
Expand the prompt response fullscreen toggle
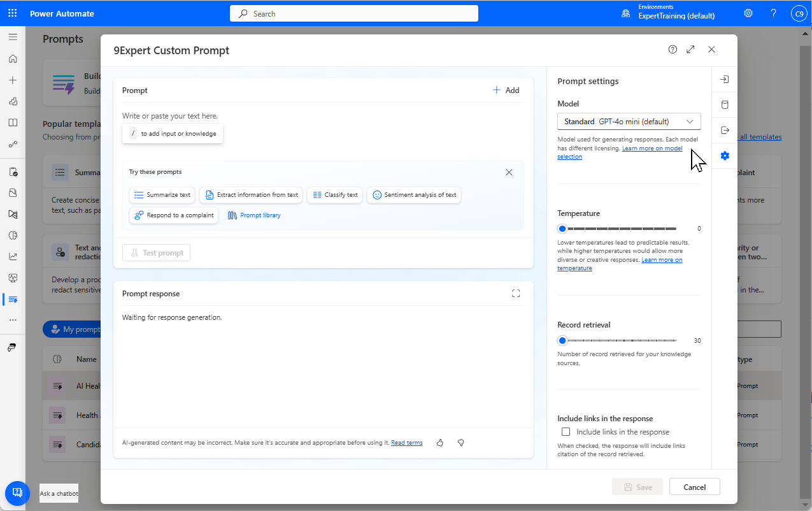pos(516,293)
